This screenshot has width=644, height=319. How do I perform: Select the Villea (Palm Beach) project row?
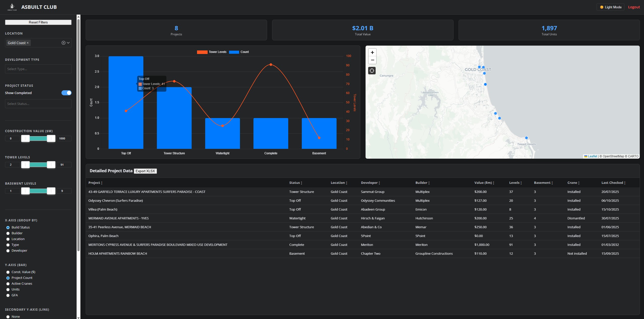click(363, 209)
